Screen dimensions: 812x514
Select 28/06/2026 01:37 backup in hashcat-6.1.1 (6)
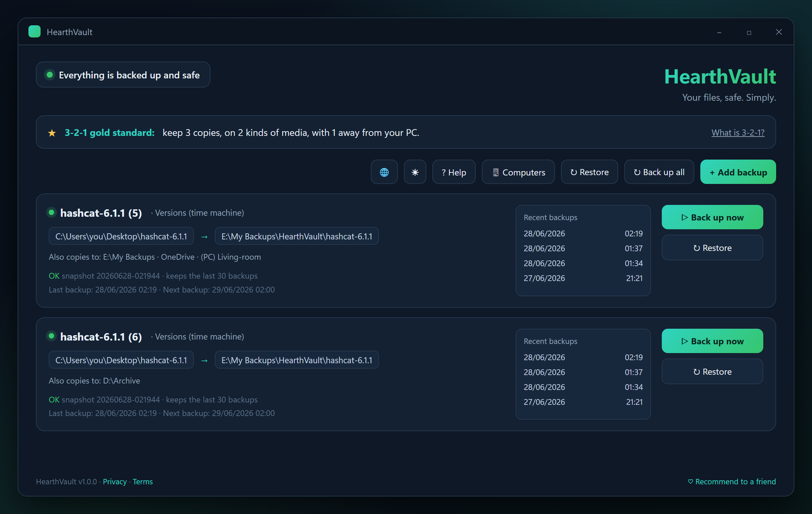583,372
